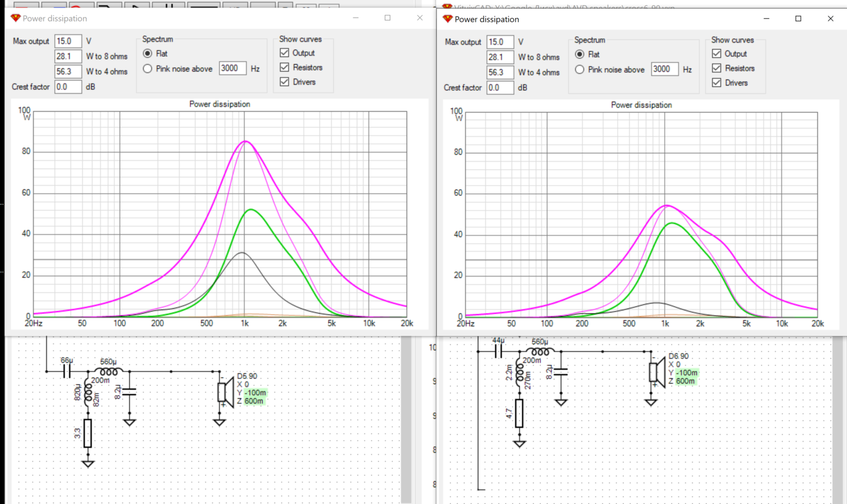Click ground symbol below the 3.3 resistor
This screenshot has width=847, height=504.
[88, 463]
